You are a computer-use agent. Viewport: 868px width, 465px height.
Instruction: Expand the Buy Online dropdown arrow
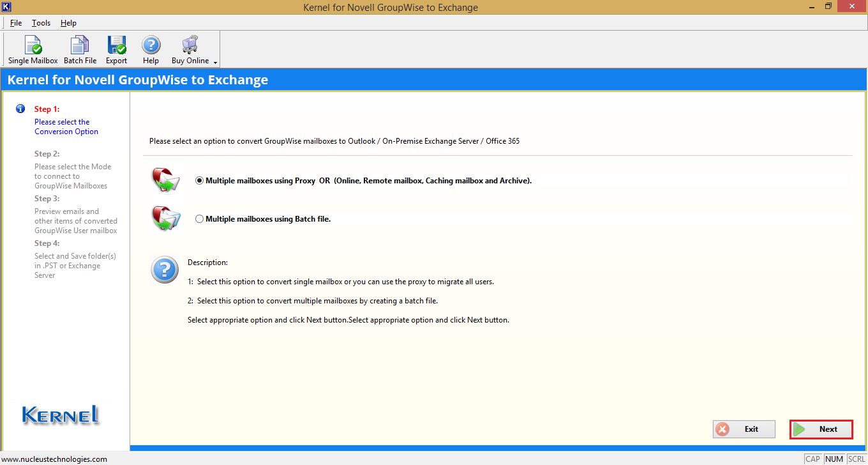pos(215,63)
